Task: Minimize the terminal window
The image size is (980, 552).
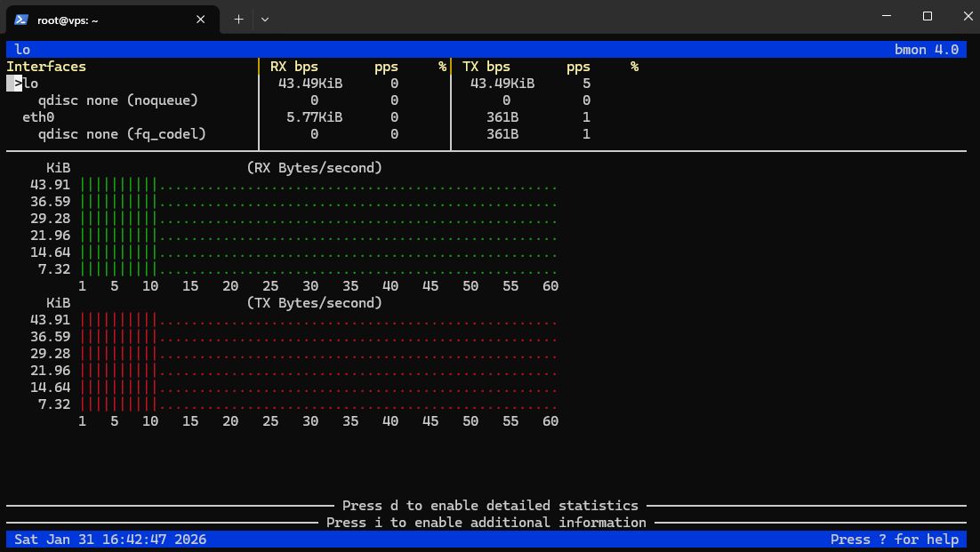Action: tap(887, 16)
